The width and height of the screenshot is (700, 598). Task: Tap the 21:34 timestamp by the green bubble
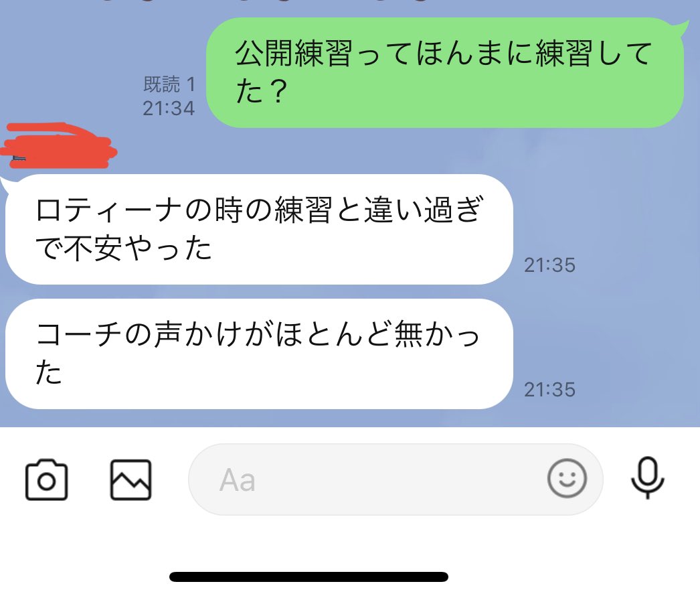pyautogui.click(x=169, y=108)
